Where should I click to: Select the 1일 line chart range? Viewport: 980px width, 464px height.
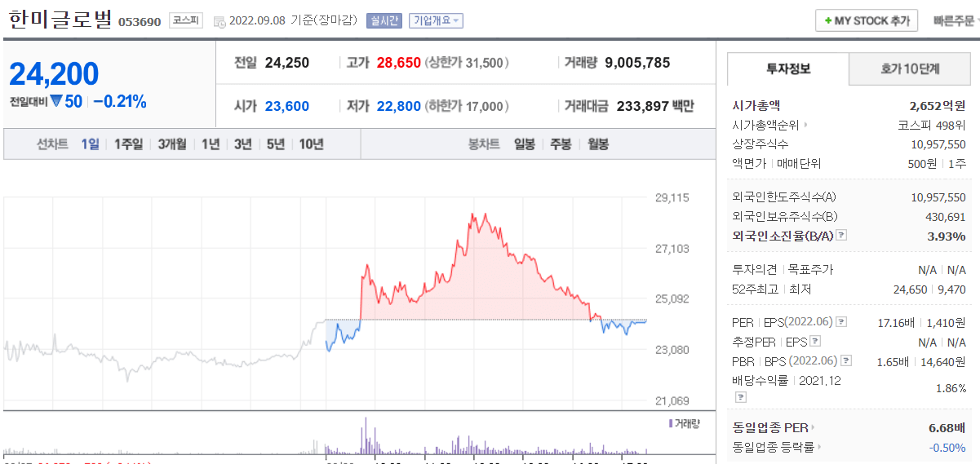coord(90,144)
